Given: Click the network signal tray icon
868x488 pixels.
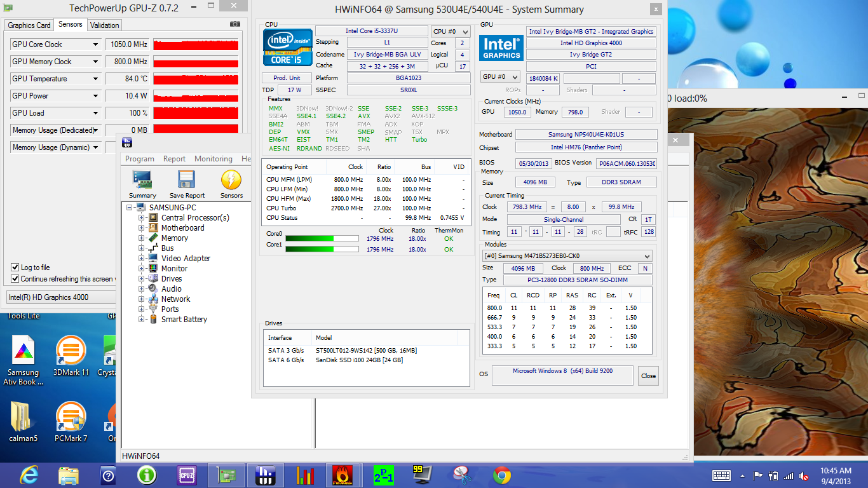Looking at the screenshot, I should (x=788, y=475).
